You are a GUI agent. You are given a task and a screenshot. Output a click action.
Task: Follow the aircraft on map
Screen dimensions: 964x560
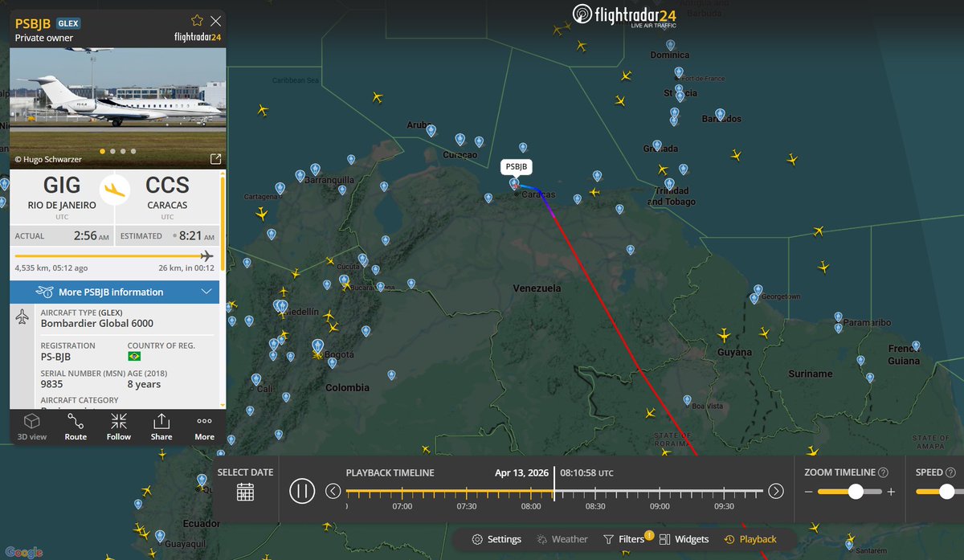click(x=119, y=427)
